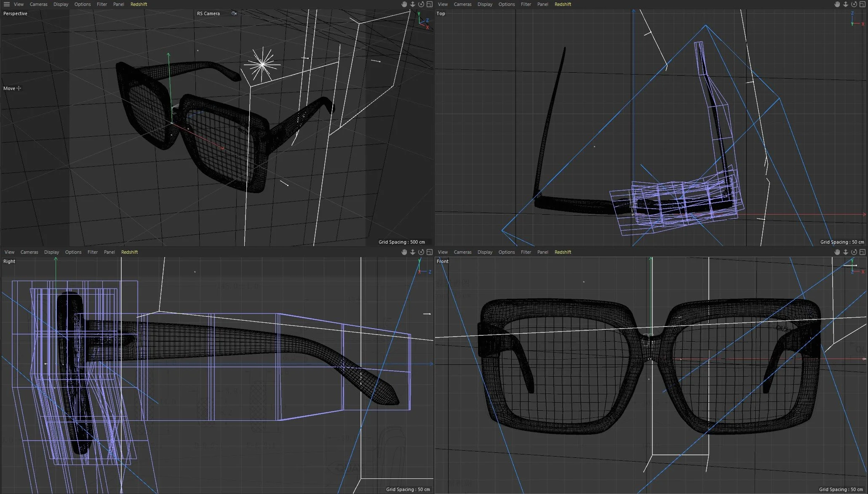This screenshot has width=868, height=494.
Task: Open Options menu in the Right viewport
Action: click(73, 252)
